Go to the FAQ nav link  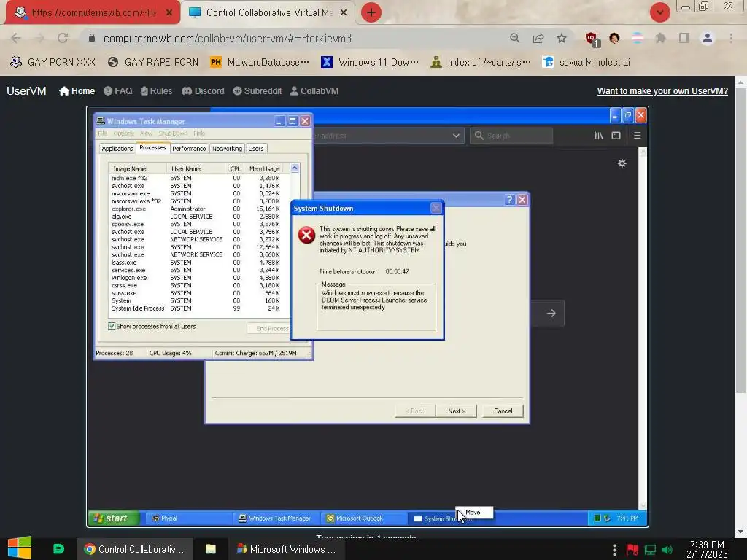(117, 91)
